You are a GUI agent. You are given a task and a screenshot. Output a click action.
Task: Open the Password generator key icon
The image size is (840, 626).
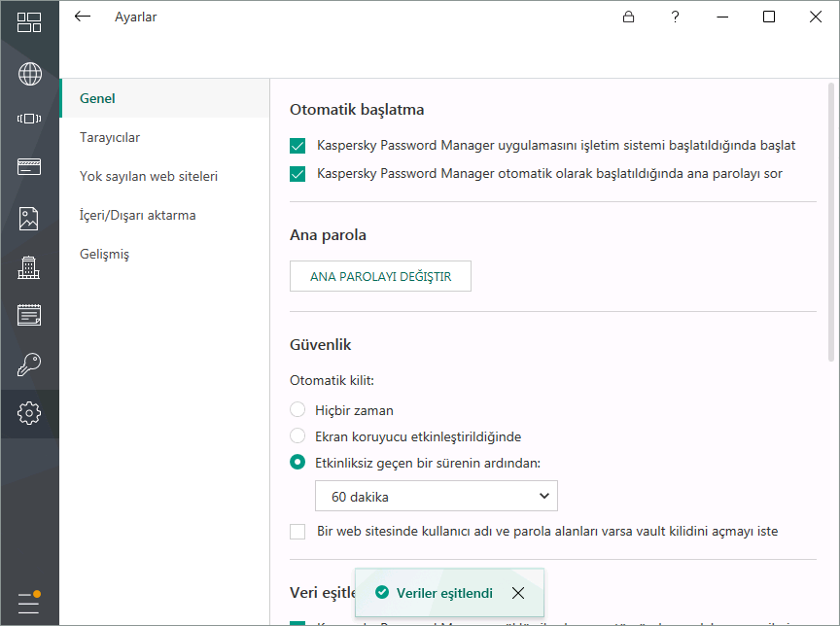29,365
